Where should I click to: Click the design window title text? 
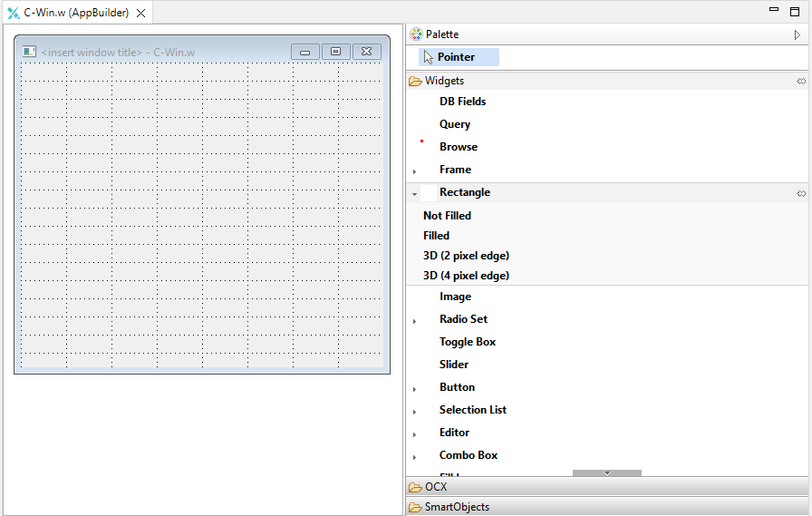point(118,53)
